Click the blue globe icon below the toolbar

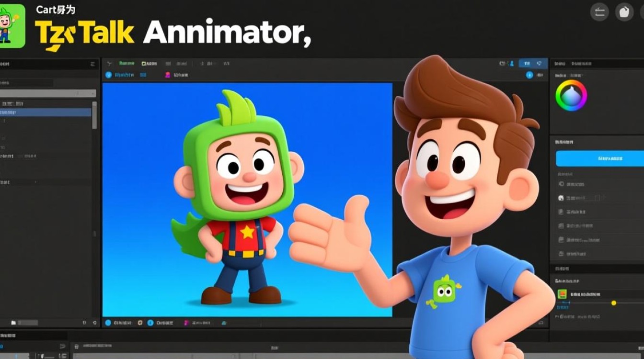click(x=108, y=75)
